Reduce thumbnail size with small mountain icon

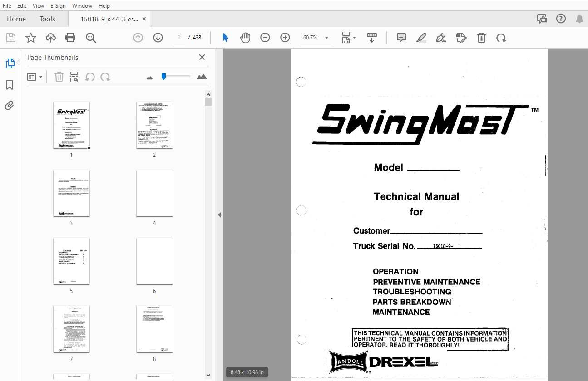pos(150,78)
